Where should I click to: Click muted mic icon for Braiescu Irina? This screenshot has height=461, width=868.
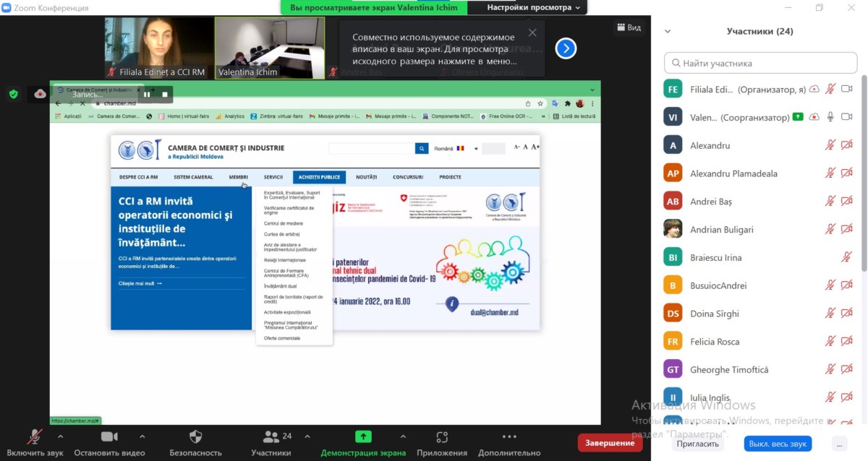[847, 257]
